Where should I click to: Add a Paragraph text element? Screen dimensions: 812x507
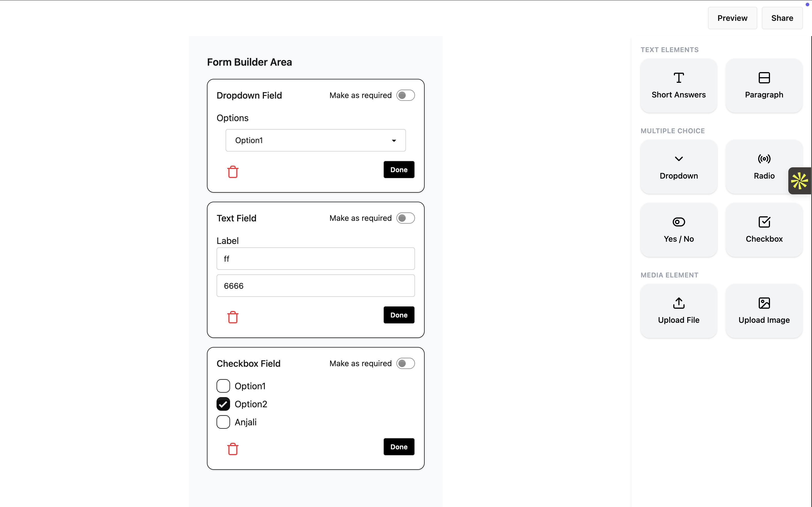point(764,86)
